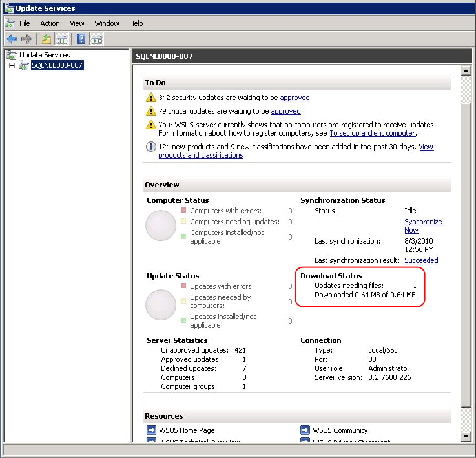Click the MMC icon beside the File menu

click(x=10, y=23)
